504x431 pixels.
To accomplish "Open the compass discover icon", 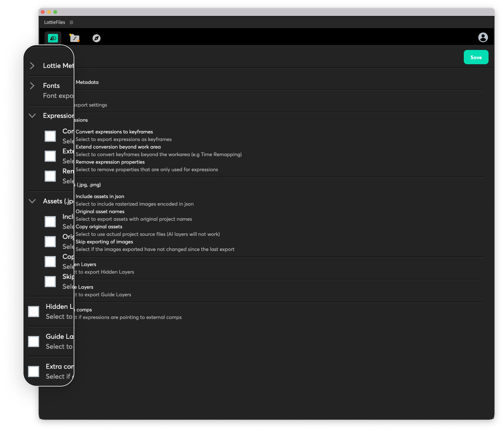I will coord(97,38).
